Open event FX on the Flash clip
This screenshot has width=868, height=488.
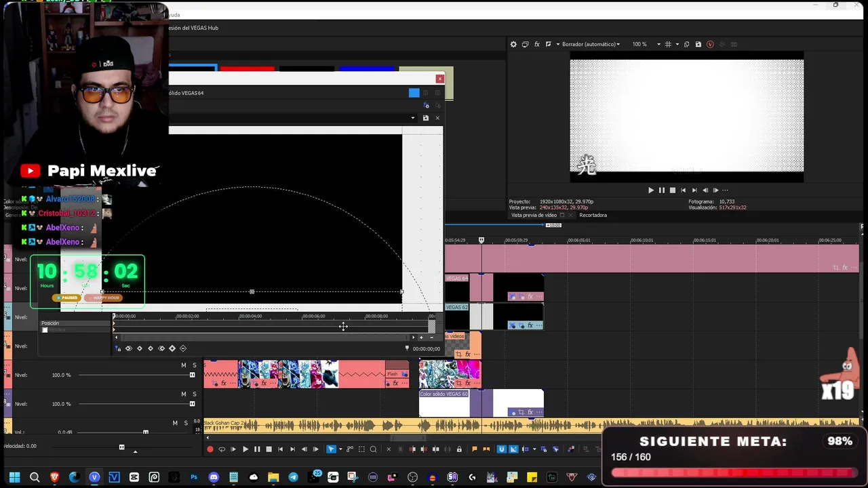click(395, 384)
